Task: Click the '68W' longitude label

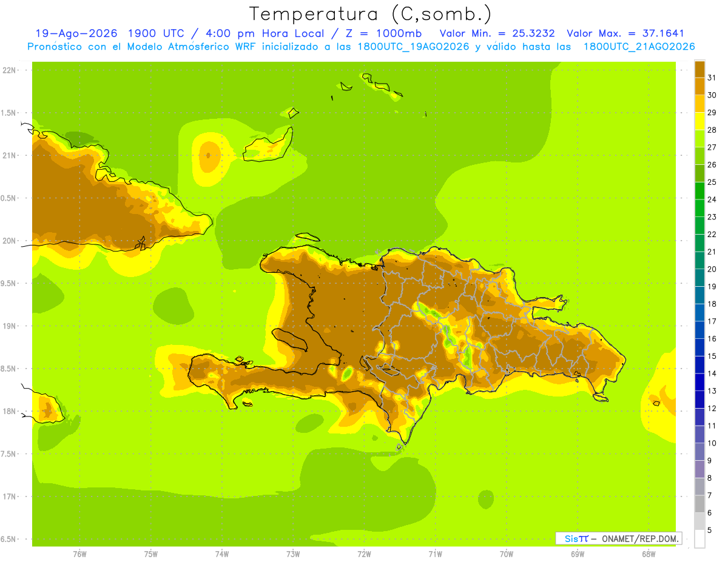Action: (x=649, y=554)
